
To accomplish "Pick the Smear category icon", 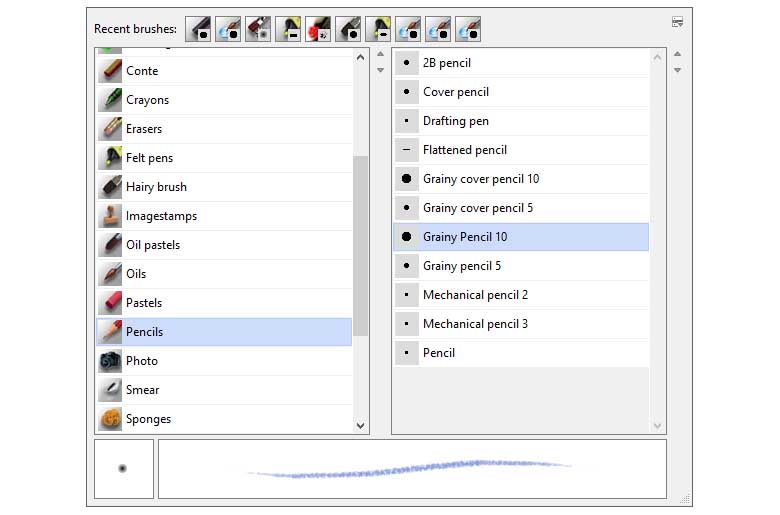I will tap(110, 390).
